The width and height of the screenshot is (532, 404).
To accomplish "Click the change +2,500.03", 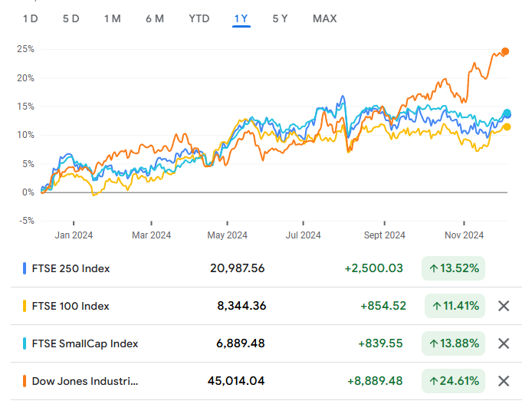I will pos(373,268).
